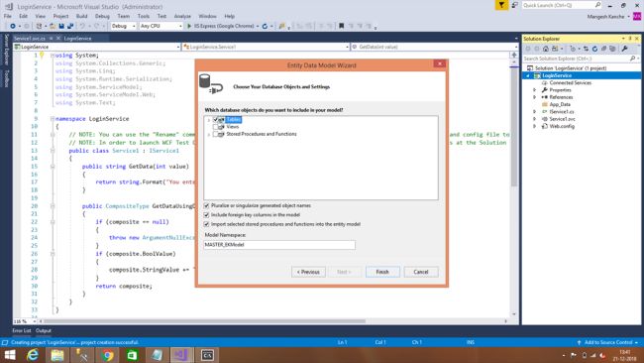Image resolution: width=644 pixels, height=363 pixels.
Task: Select Web.config in Solution Explorer
Action: tap(562, 126)
